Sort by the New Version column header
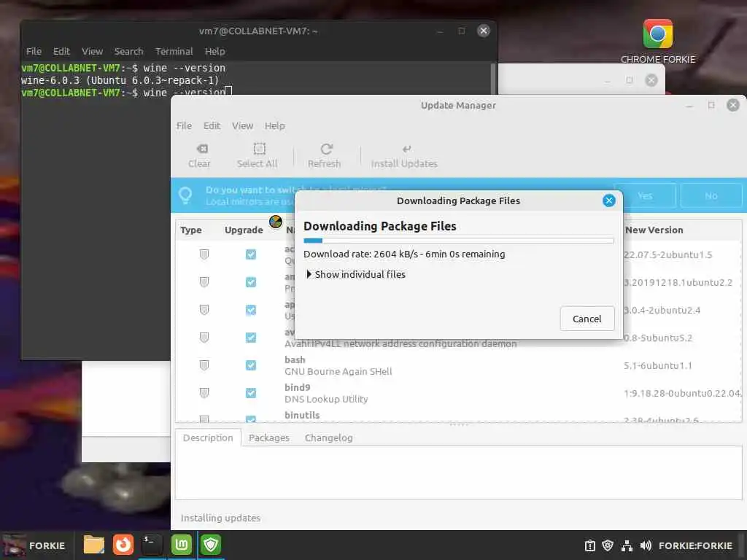 [654, 230]
